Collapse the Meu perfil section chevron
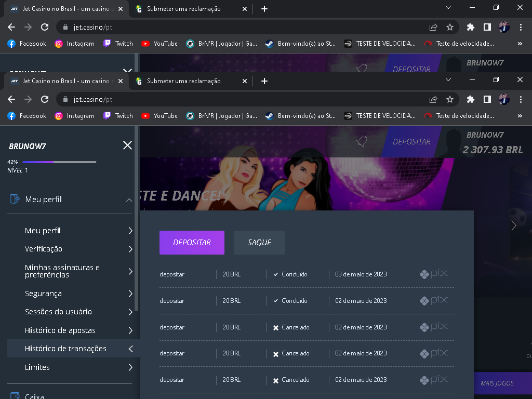532x399 pixels. 129,200
